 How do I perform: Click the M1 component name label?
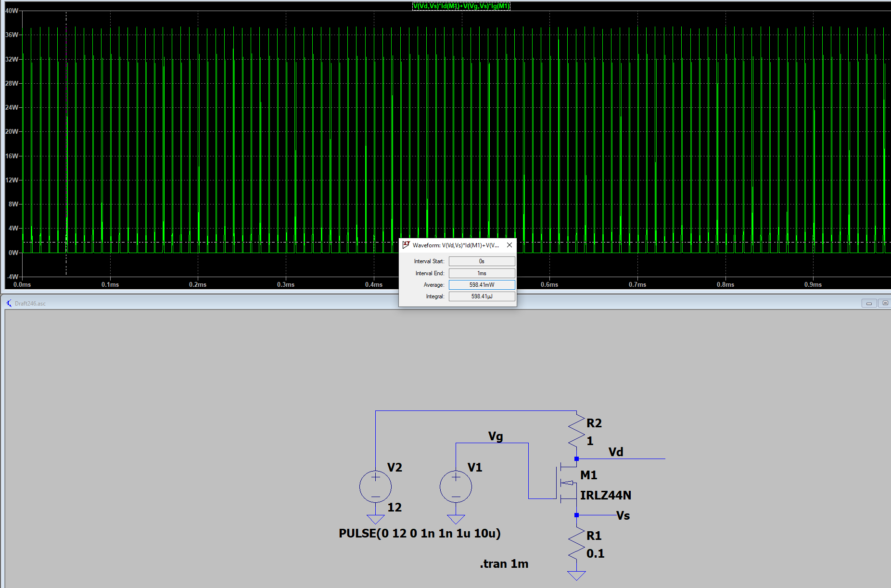588,475
